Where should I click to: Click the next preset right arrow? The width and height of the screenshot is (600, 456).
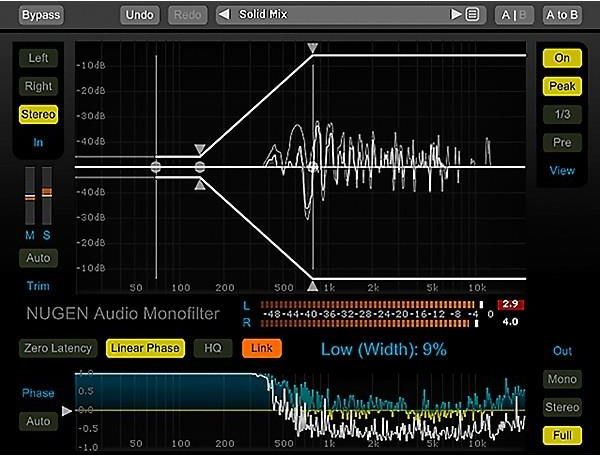coord(456,15)
